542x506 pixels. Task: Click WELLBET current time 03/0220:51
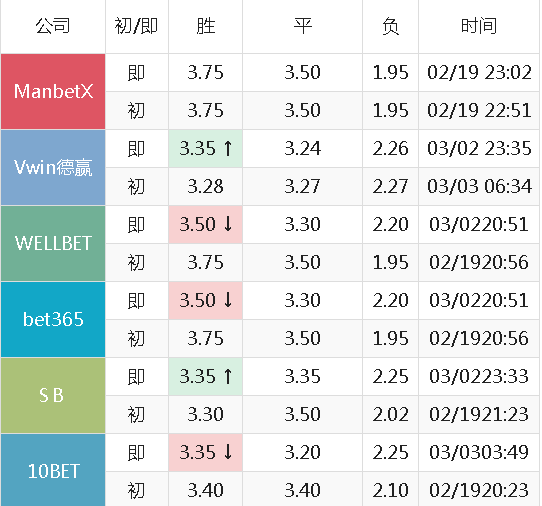[x=479, y=225]
